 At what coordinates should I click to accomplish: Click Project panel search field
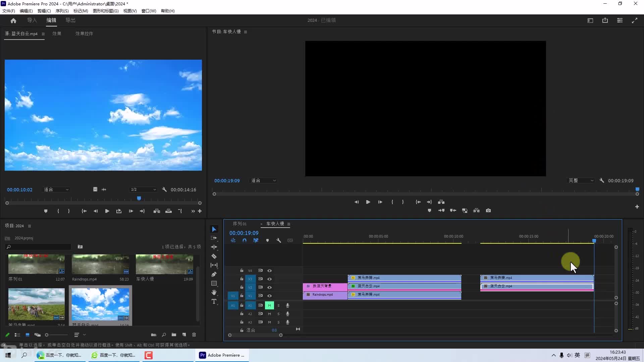pyautogui.click(x=39, y=247)
